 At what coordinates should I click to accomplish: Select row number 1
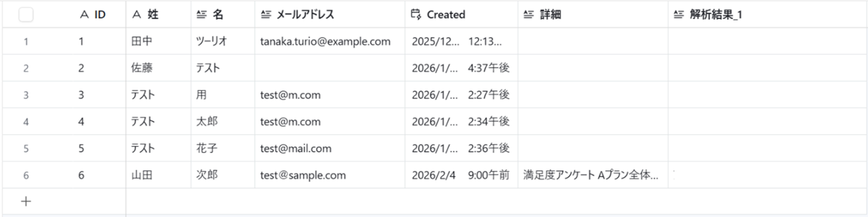(26, 41)
